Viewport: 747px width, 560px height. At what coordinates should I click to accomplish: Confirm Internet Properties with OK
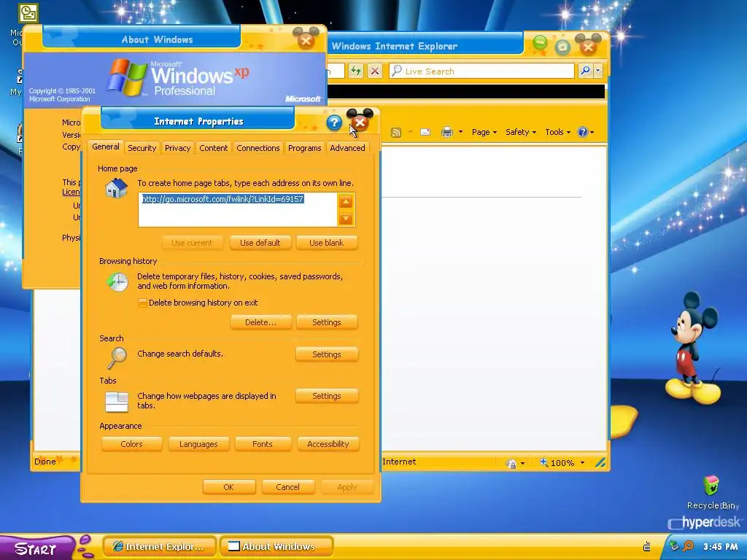click(x=228, y=487)
